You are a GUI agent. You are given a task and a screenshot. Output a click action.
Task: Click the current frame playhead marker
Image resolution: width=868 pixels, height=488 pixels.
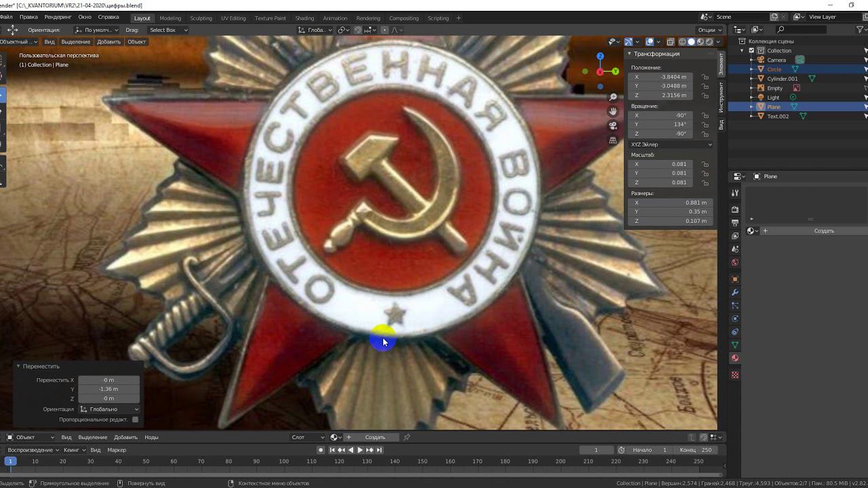click(9, 462)
